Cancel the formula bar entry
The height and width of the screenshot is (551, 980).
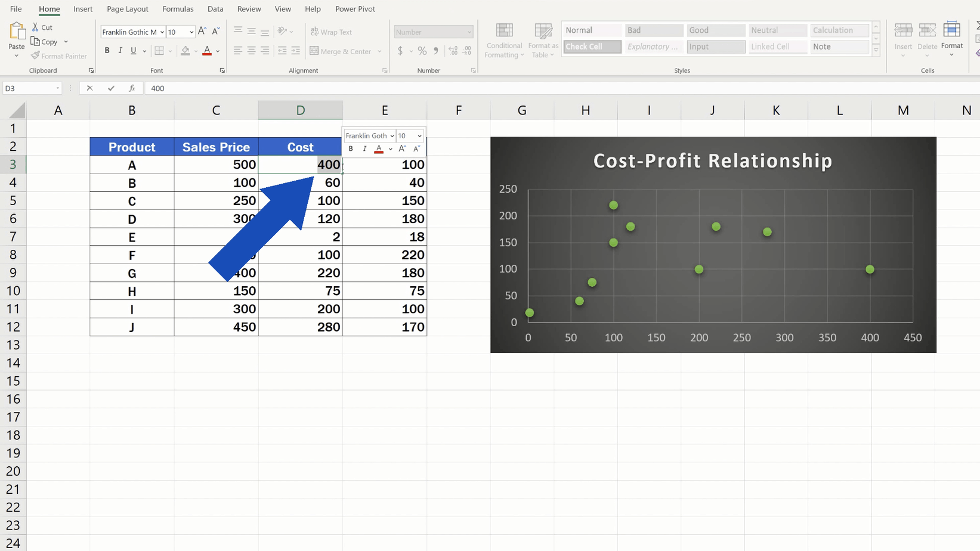(89, 88)
